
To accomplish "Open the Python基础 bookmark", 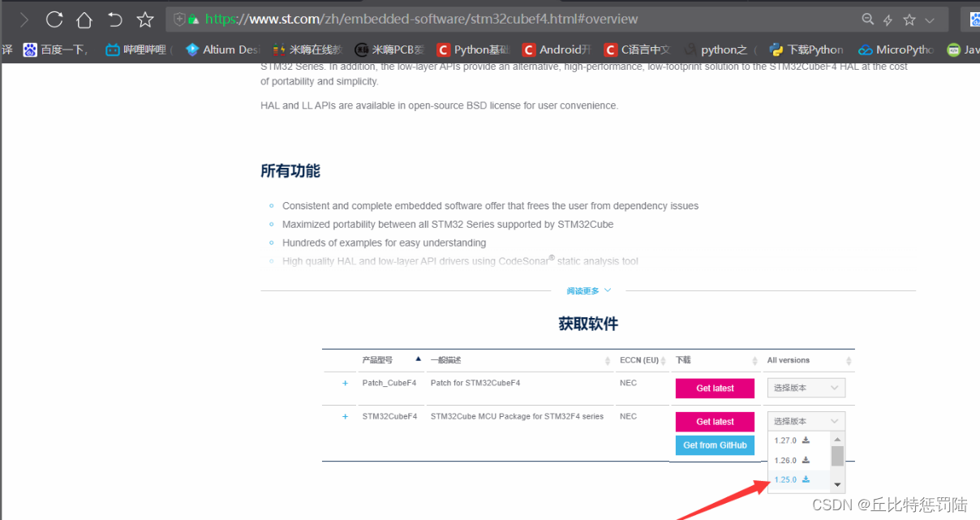I will (x=473, y=49).
